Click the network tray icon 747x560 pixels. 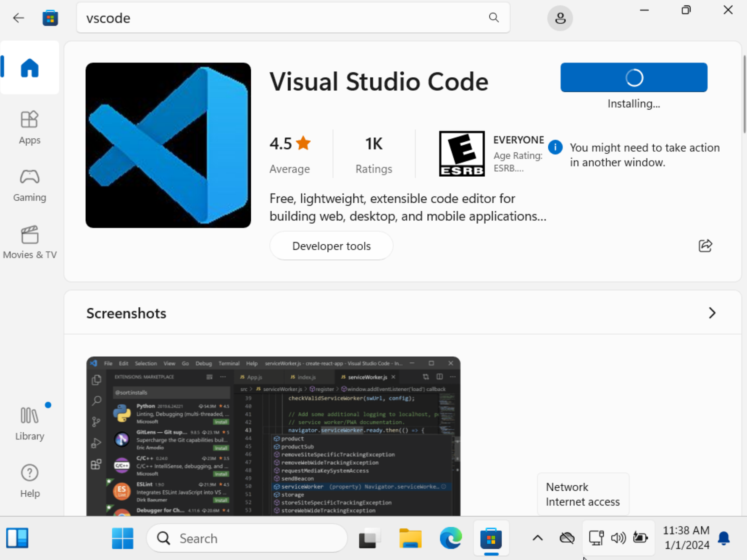coord(596,538)
